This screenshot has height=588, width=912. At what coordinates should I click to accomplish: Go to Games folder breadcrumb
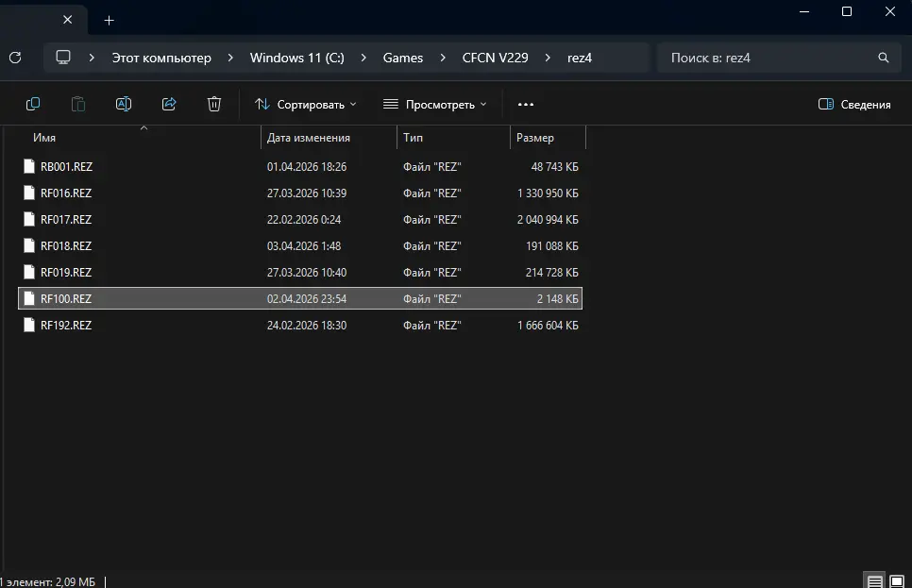[x=403, y=58]
